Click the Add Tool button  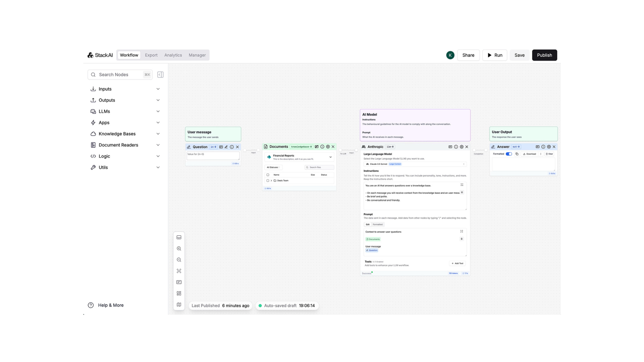(457, 263)
